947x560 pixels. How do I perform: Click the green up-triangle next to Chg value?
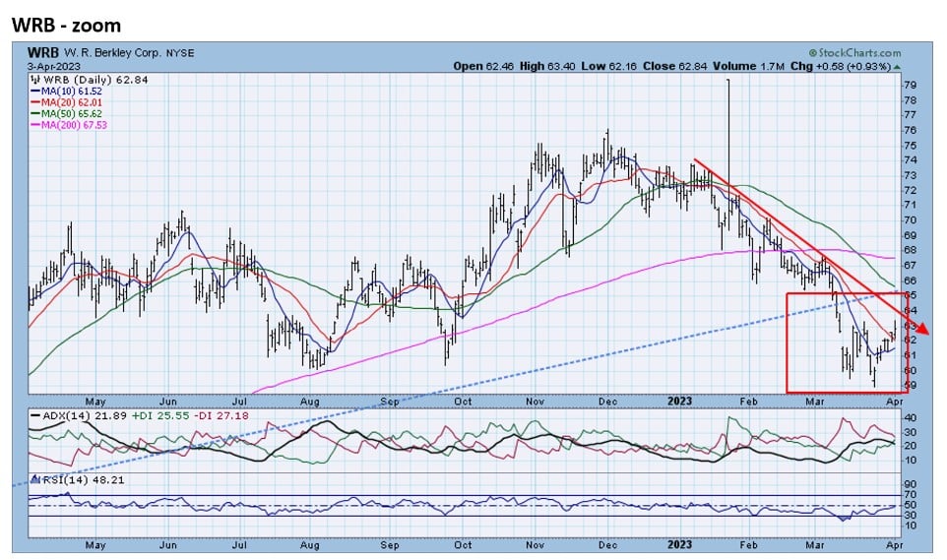897,67
